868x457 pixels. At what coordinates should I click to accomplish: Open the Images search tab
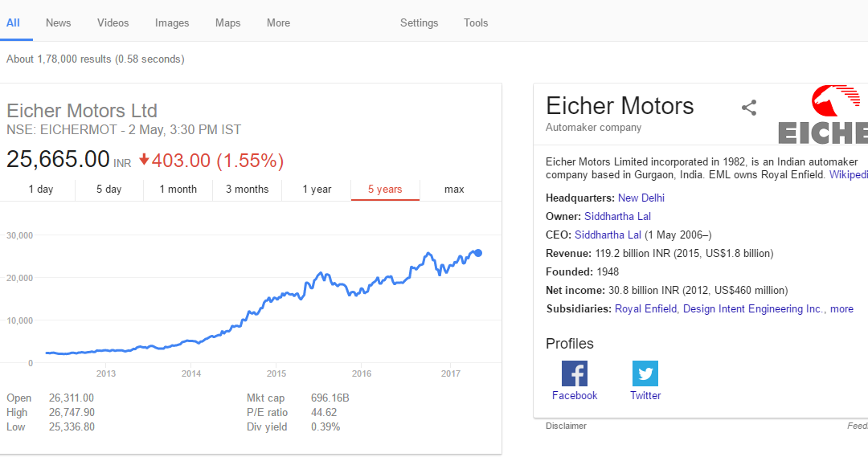click(172, 22)
